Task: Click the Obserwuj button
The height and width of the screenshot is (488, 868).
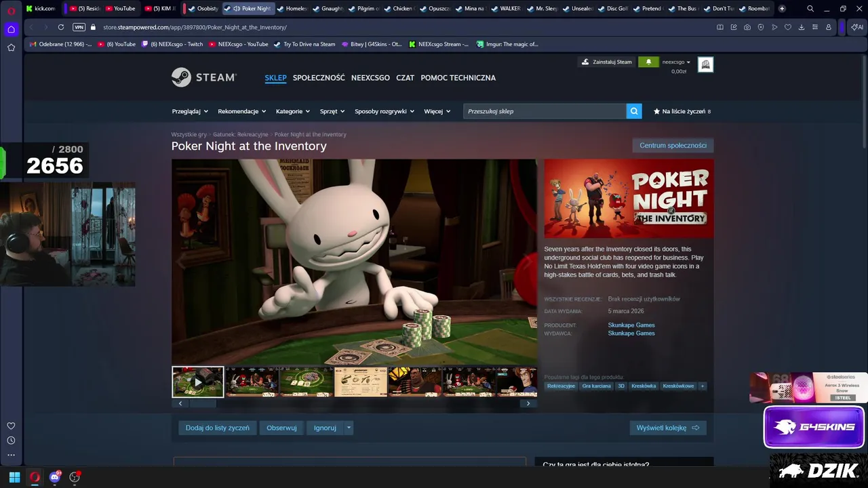Action: (281, 428)
